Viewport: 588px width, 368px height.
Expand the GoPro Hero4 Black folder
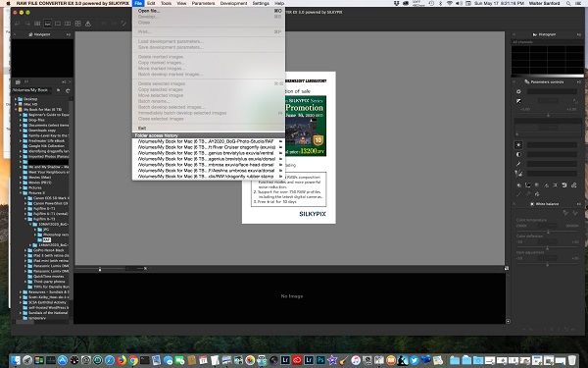point(25,250)
